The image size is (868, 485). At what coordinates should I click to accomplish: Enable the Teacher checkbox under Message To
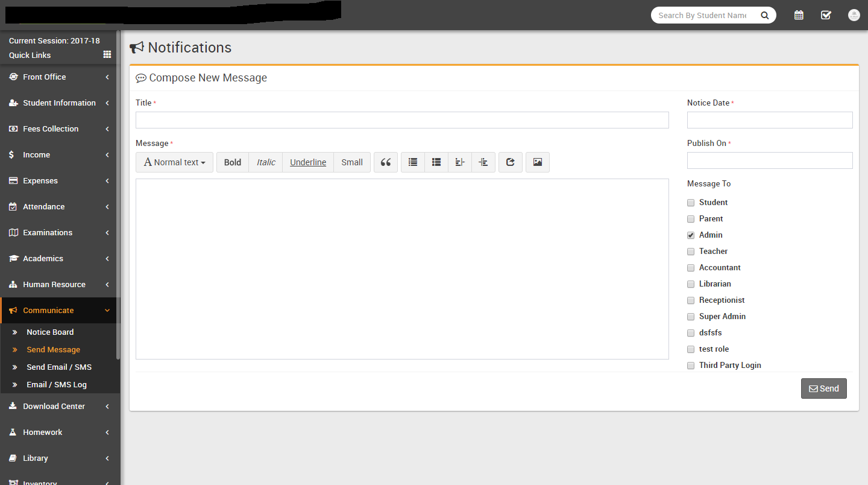[691, 252]
